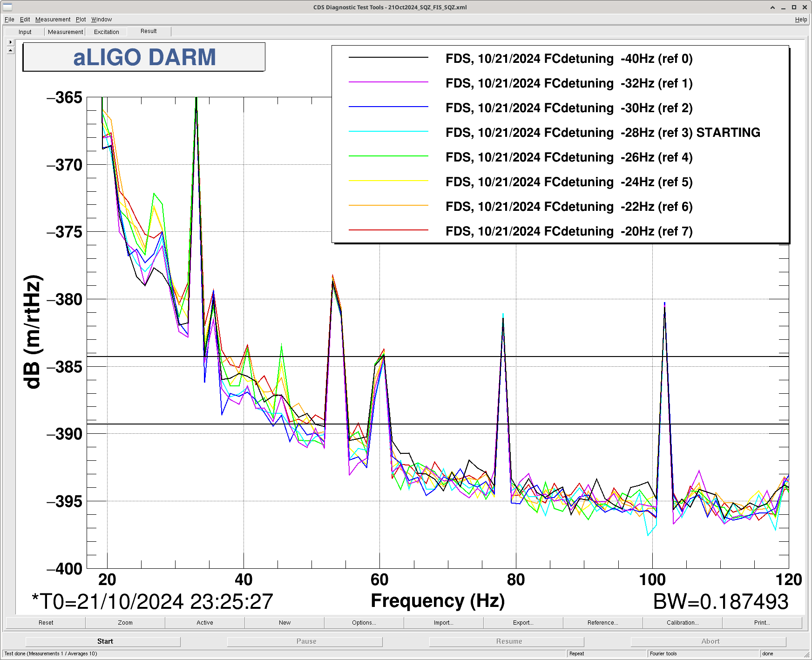Click the BW=0.187493 text
Viewport: 812px width, 660px height.
click(721, 602)
